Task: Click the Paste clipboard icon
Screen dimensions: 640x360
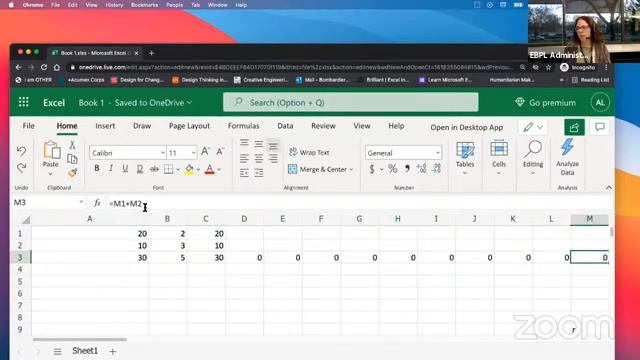Action: pos(51,149)
